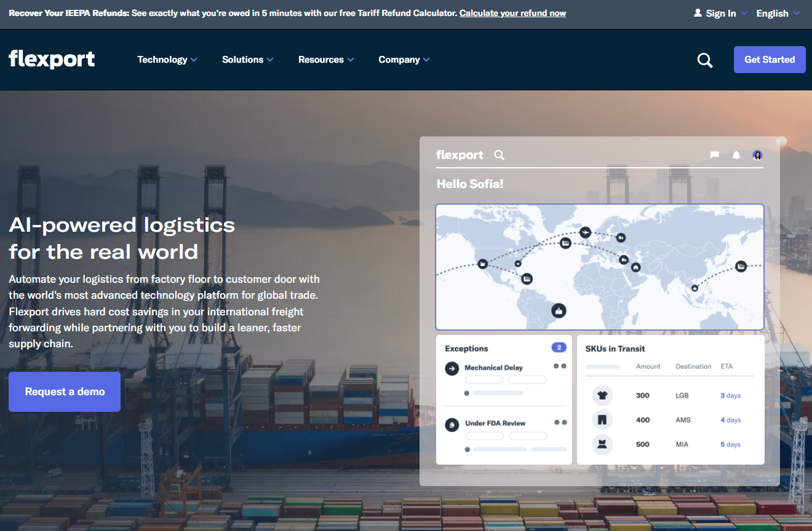The width and height of the screenshot is (812, 531).
Task: Open the site search magnifier icon
Action: point(705,60)
